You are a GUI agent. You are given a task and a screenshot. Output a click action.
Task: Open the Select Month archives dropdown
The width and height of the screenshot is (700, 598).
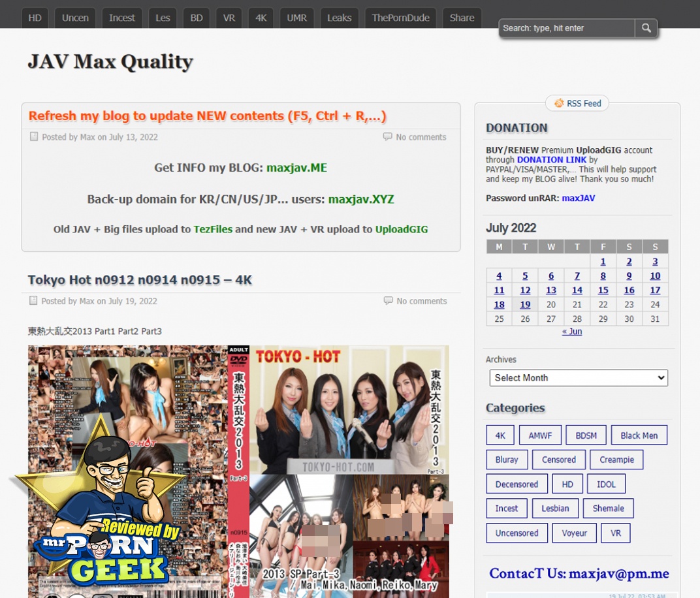coord(579,378)
